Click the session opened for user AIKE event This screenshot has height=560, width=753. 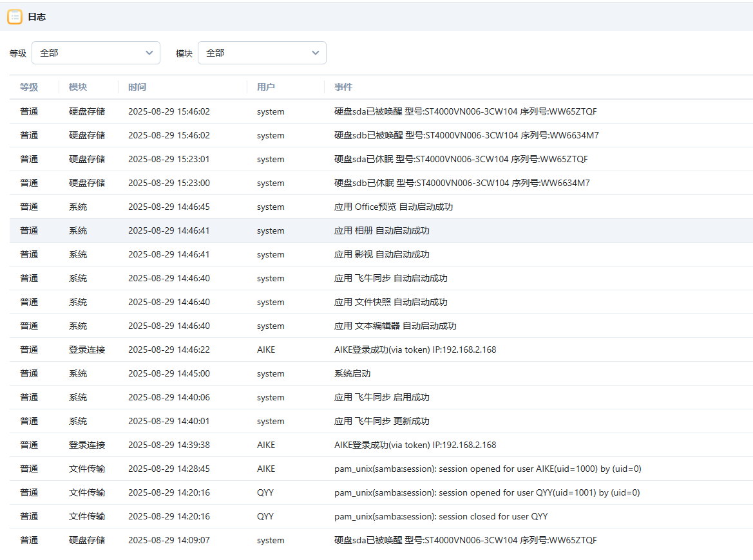[x=488, y=469]
